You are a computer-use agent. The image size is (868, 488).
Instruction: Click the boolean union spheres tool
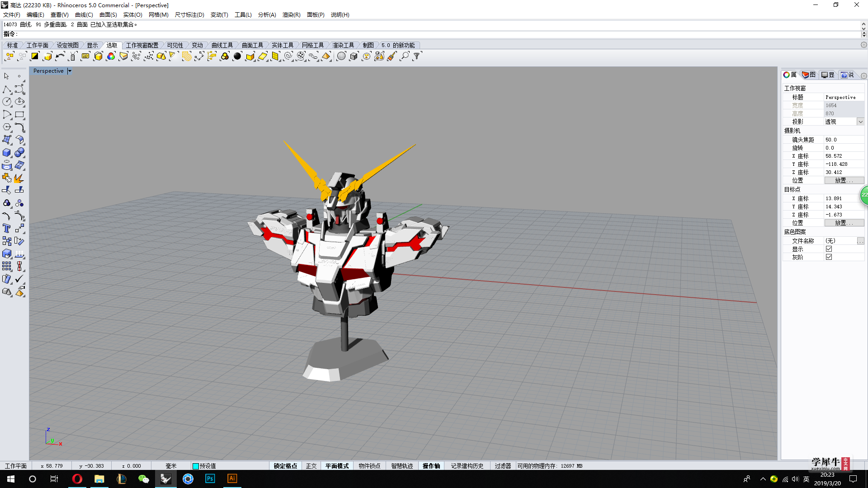pyautogui.click(x=19, y=153)
